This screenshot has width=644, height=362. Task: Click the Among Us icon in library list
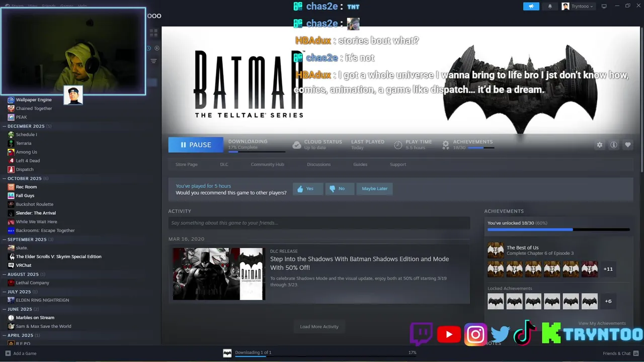11,152
